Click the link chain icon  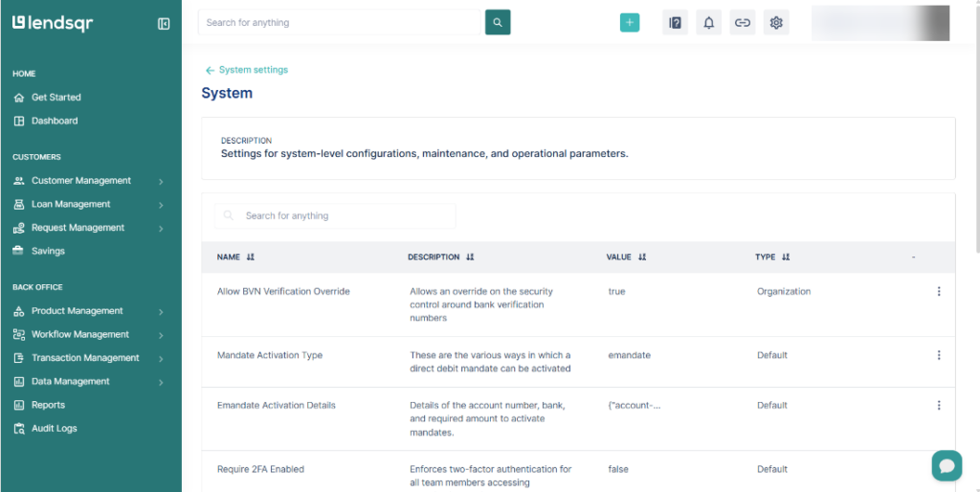pos(743,23)
